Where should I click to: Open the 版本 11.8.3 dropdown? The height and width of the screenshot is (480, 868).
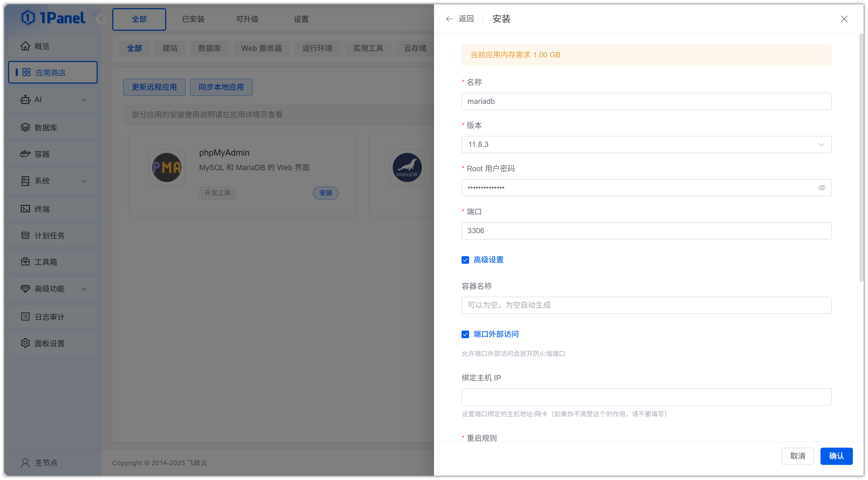pyautogui.click(x=646, y=144)
